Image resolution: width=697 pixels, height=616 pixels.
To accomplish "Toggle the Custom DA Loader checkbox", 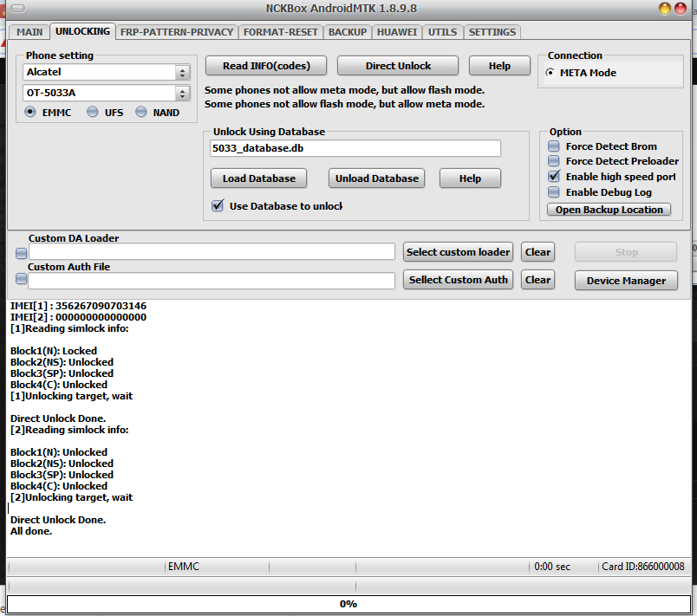I will tap(21, 253).
